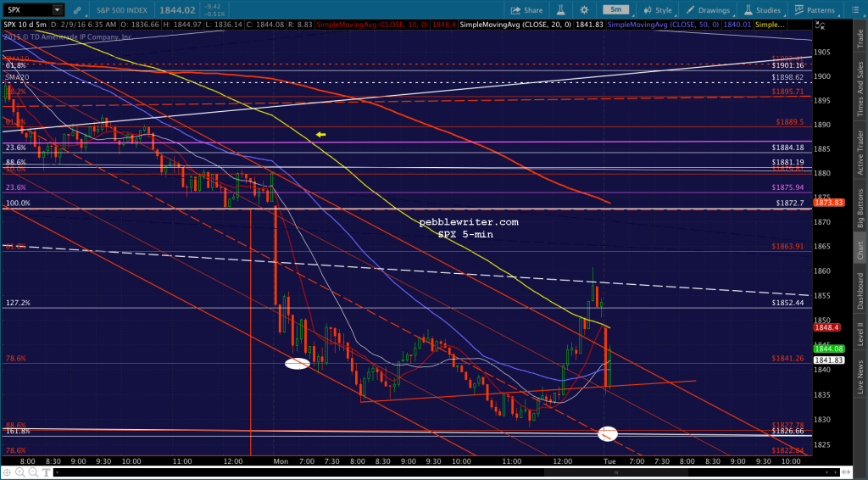Click the truncated yellow Simple... study label

pyautogui.click(x=770, y=25)
